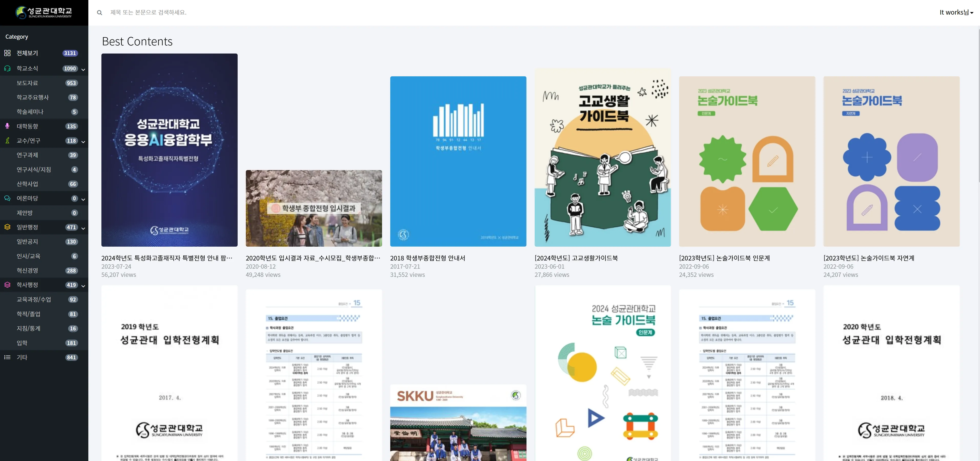Click the 교수/연구 category label
This screenshot has width=980, height=461.
[x=28, y=140]
